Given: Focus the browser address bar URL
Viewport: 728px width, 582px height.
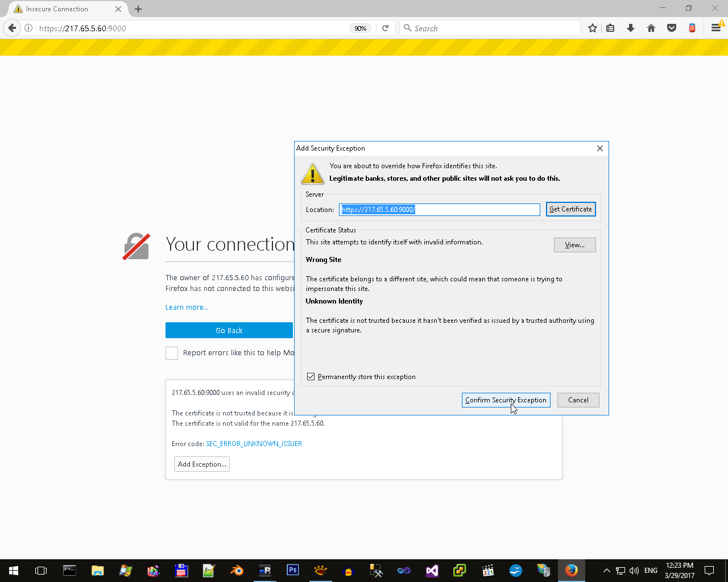Looking at the screenshot, I should click(192, 28).
